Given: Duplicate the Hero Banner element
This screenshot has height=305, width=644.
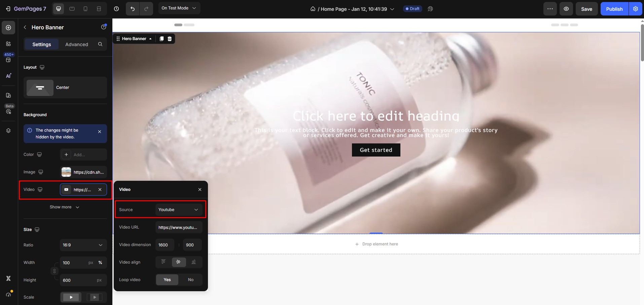Looking at the screenshot, I should (162, 39).
